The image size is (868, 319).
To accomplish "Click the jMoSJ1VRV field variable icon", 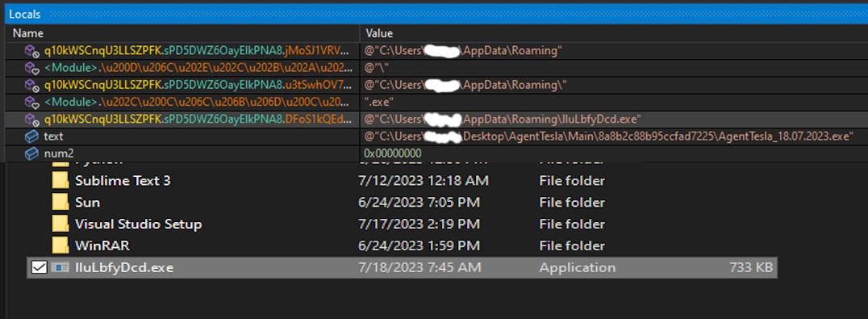I will click(x=30, y=51).
